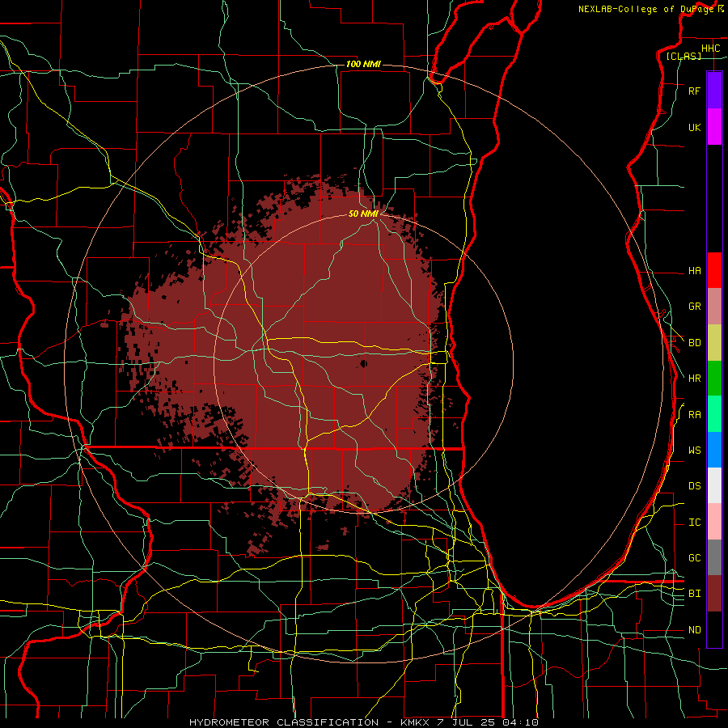Select the dusty pink GR legend swatch
The height and width of the screenshot is (728, 728).
714,307
